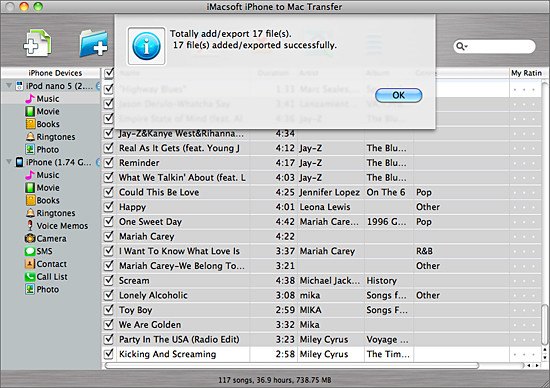Select song Lonely Alcoholic
550x388 pixels.
(153, 295)
